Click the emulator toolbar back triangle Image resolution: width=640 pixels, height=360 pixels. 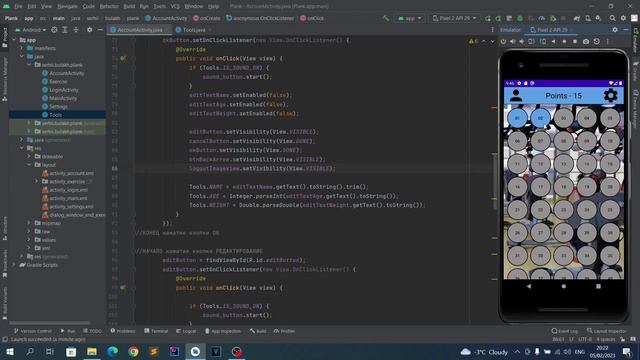click(553, 42)
